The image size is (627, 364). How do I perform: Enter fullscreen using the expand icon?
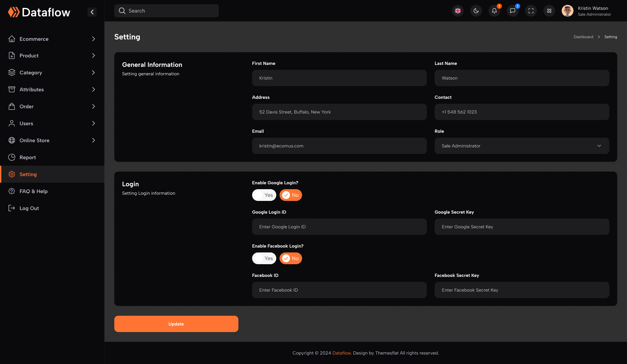[531, 11]
